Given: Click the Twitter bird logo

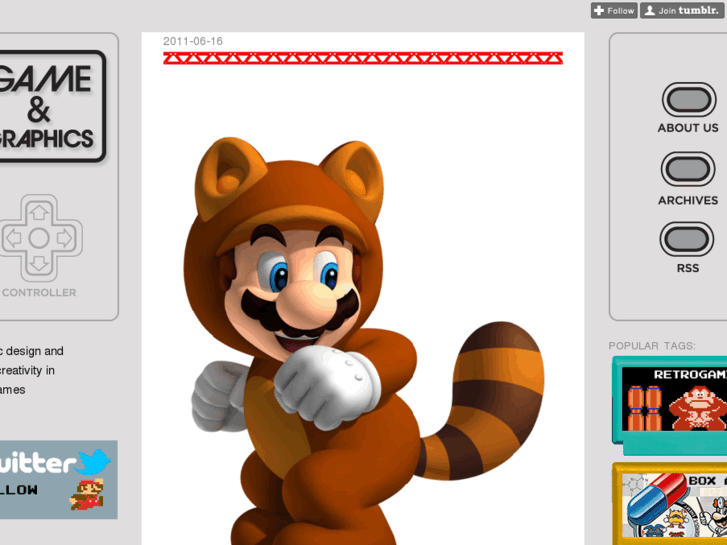Looking at the screenshot, I should pyautogui.click(x=94, y=462).
